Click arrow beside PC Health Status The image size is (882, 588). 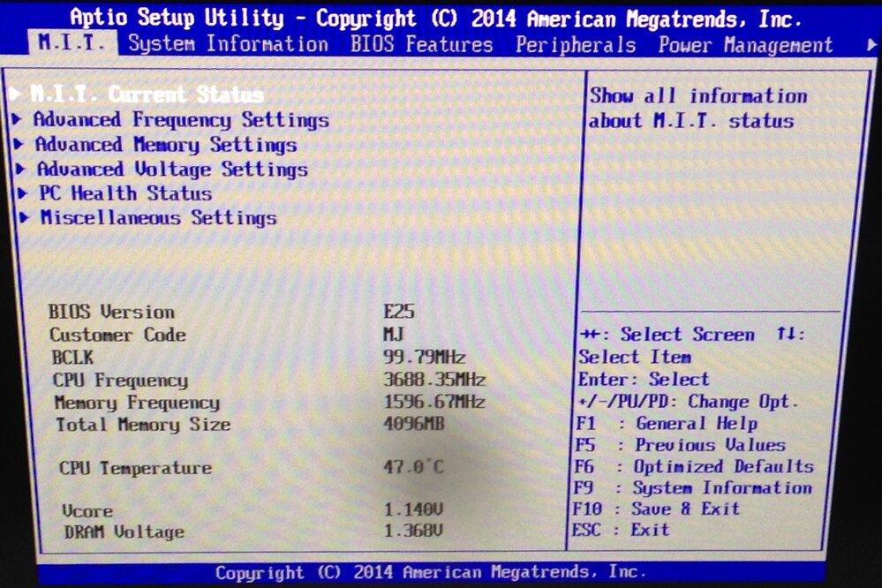pyautogui.click(x=22, y=193)
